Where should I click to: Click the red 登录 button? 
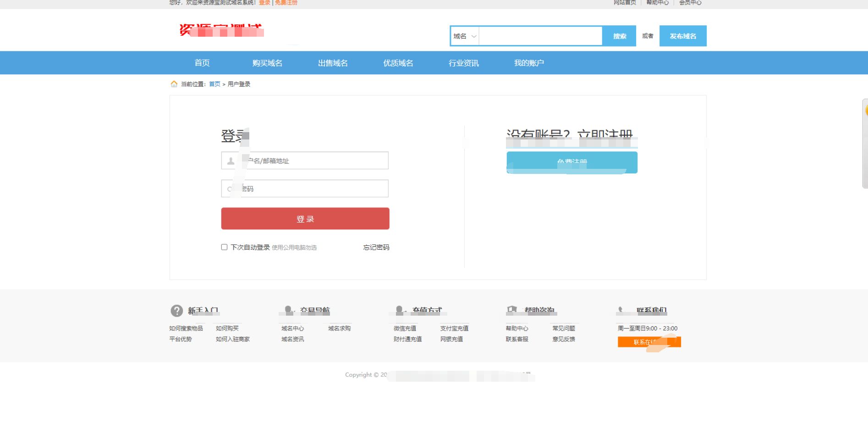[x=305, y=218]
